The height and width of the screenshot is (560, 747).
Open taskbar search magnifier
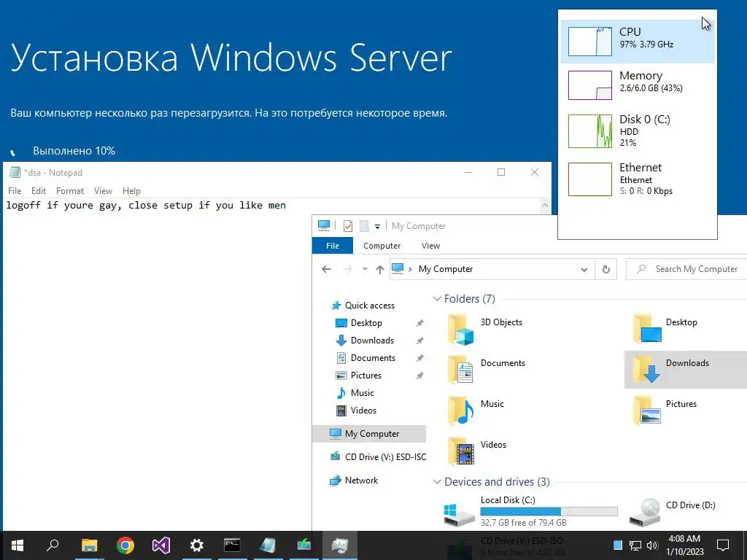pyautogui.click(x=53, y=545)
